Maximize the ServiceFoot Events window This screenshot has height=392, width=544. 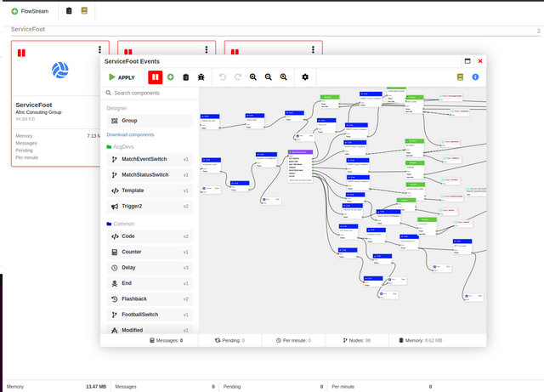pyautogui.click(x=467, y=61)
